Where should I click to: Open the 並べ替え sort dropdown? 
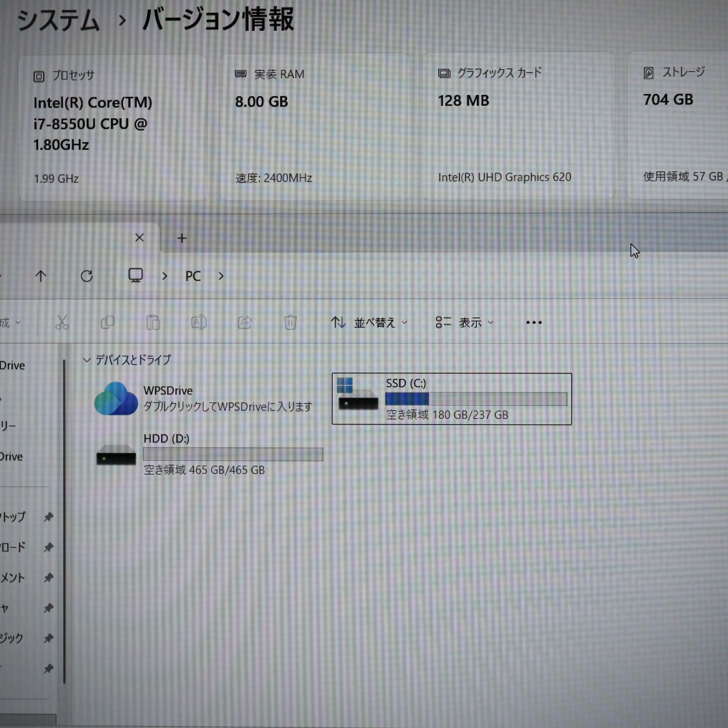pos(369,323)
